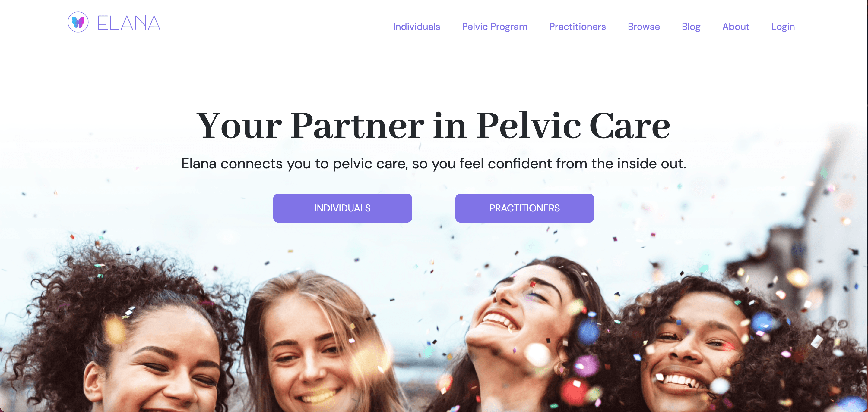The height and width of the screenshot is (412, 868).
Task: Click the purple PRACTITIONERS button
Action: tap(524, 208)
